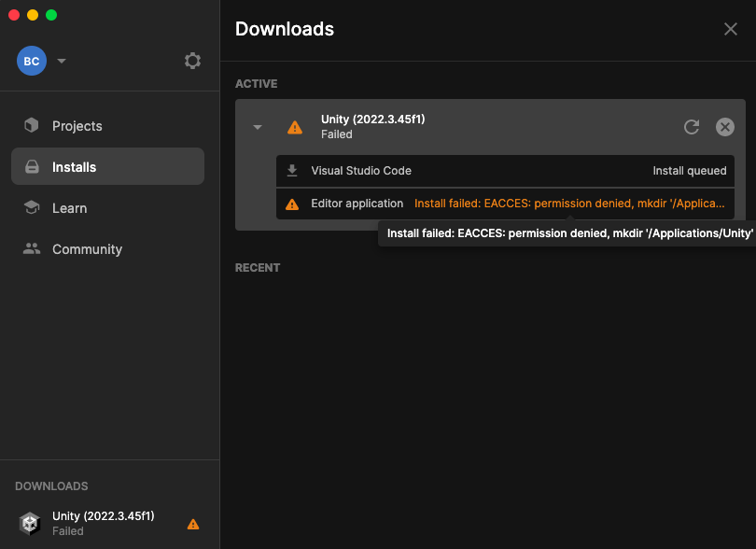Select the Visual Studio Code row
Screen dimensions: 756x549
pyautogui.click(x=505, y=171)
